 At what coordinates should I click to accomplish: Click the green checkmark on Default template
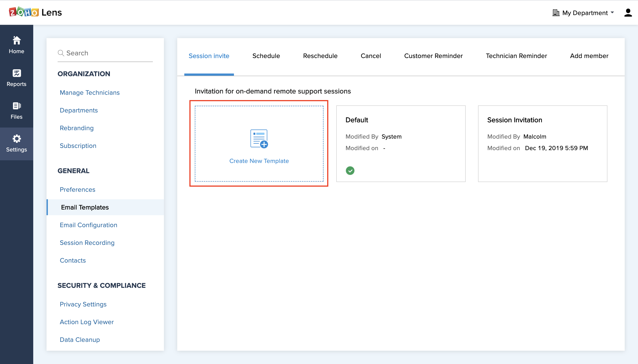[350, 170]
